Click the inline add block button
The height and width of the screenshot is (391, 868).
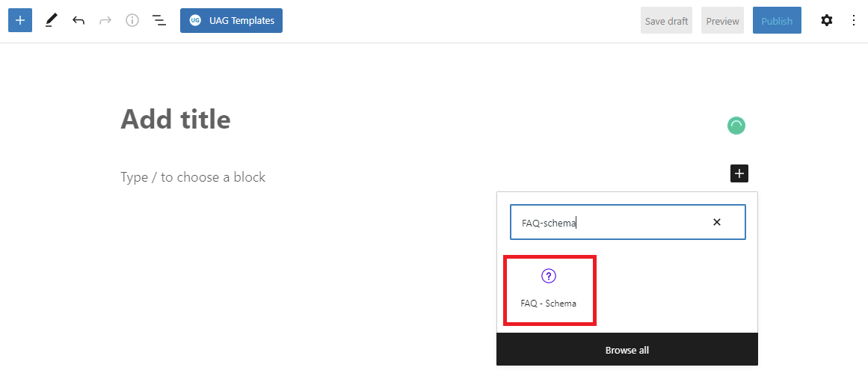pyautogui.click(x=739, y=173)
